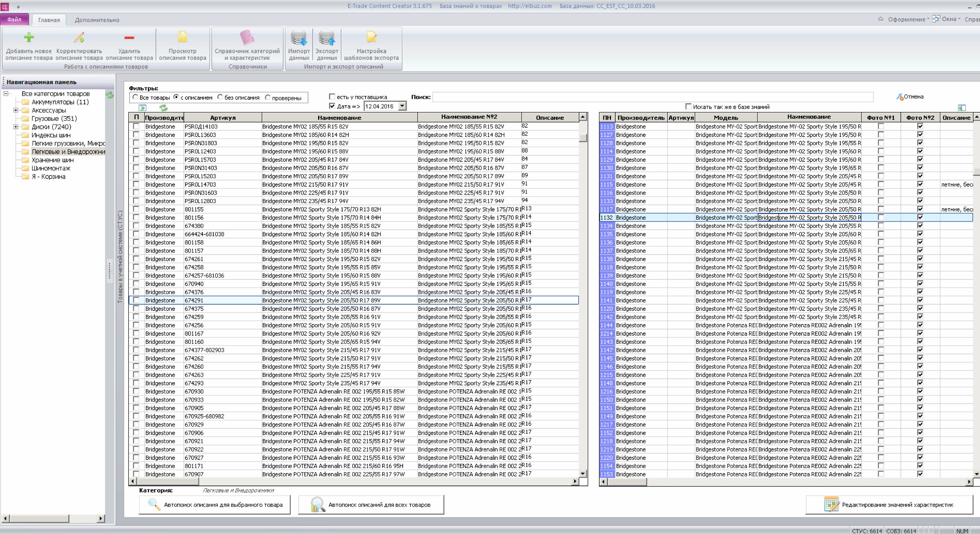Select row 1117 in the right table

(x=786, y=209)
